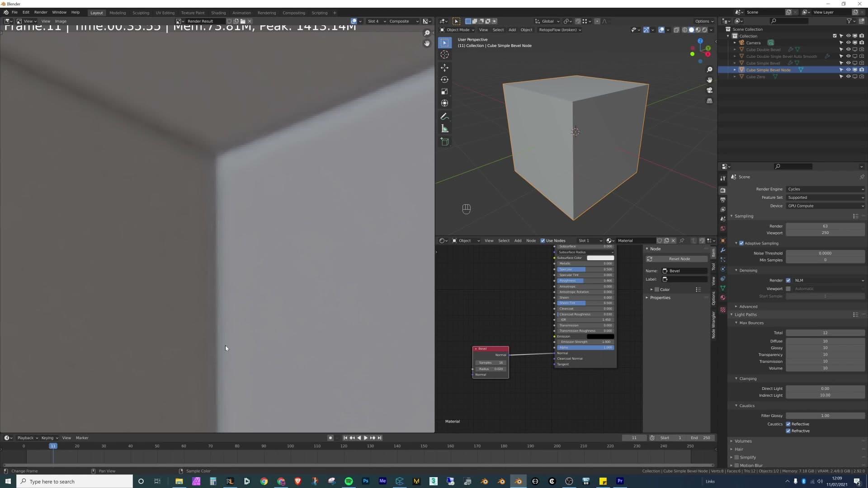Open the Render Engine dropdown

pos(826,189)
